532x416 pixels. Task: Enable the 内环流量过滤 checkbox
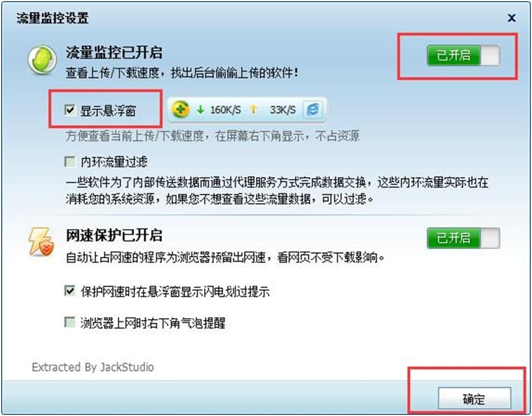[70, 161]
